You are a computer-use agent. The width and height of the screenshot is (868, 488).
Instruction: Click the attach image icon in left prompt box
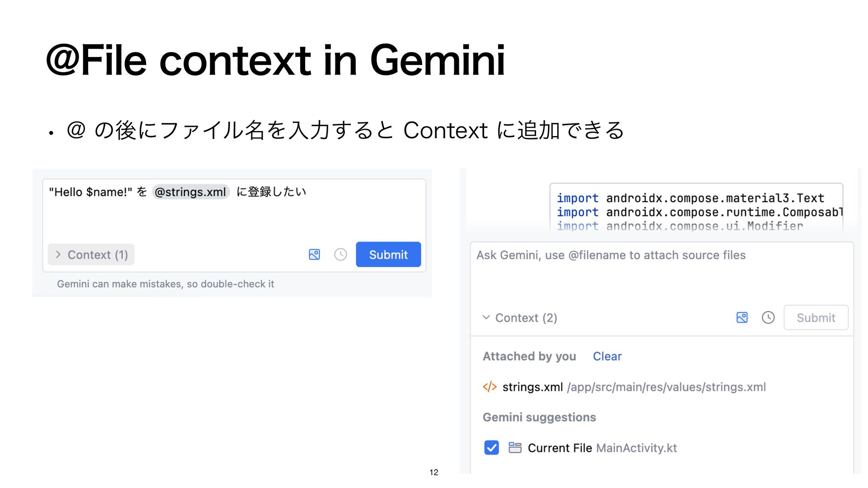point(314,254)
